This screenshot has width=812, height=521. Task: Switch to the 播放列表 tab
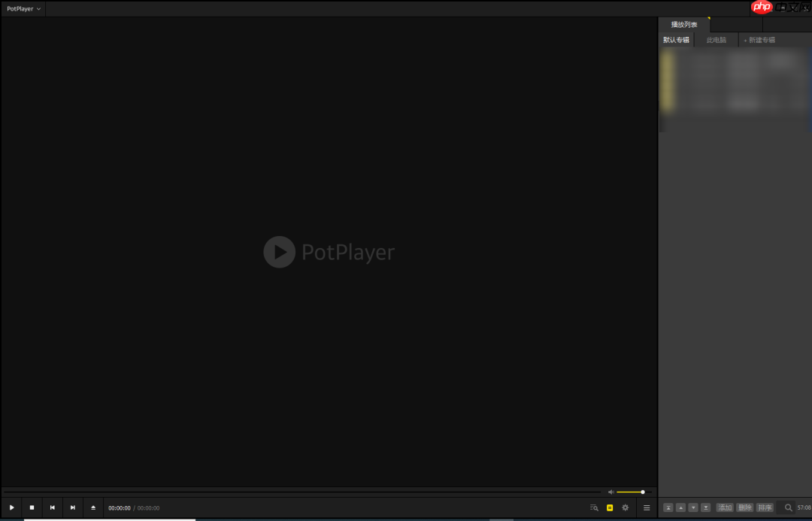tap(684, 24)
